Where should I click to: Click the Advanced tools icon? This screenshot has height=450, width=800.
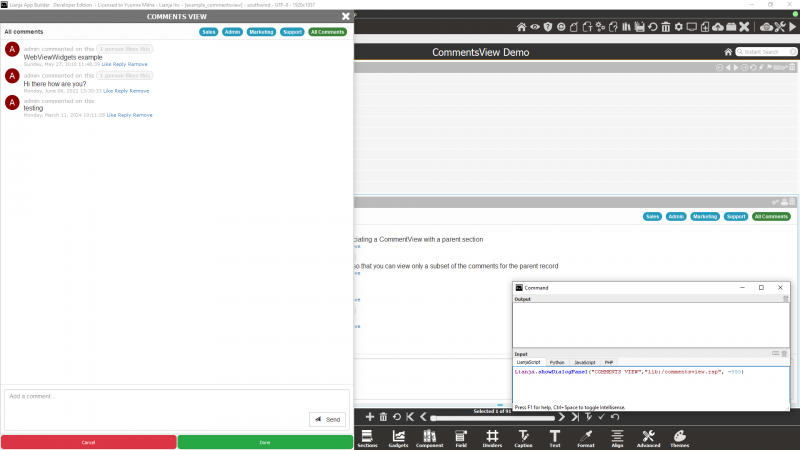click(x=648, y=438)
